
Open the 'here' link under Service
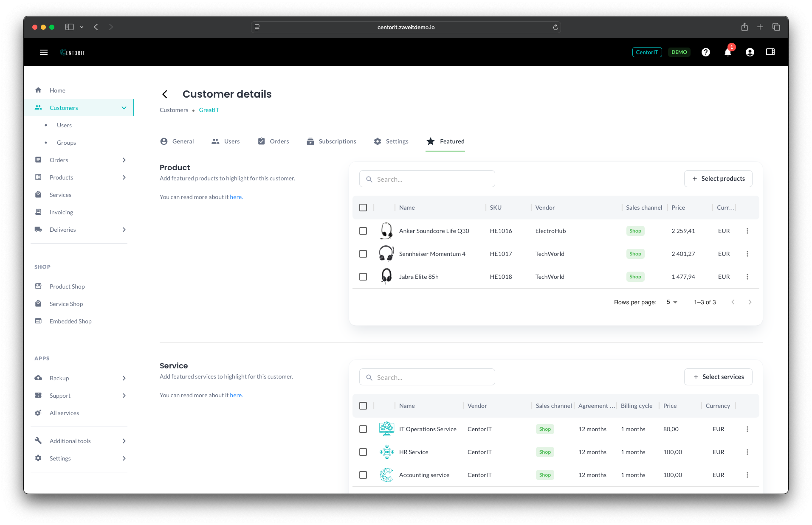(x=236, y=395)
